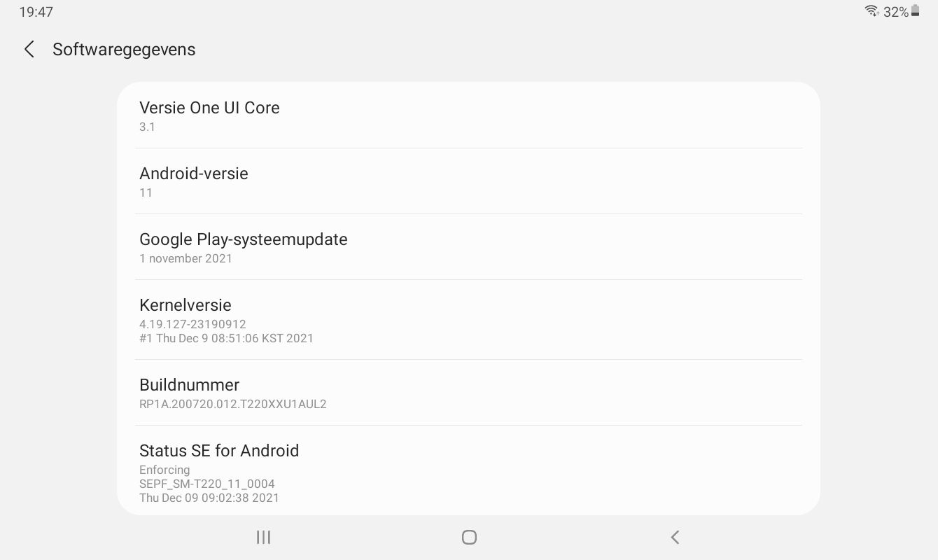Tap the Back button in navigation bar
938x560 pixels.
tap(674, 537)
